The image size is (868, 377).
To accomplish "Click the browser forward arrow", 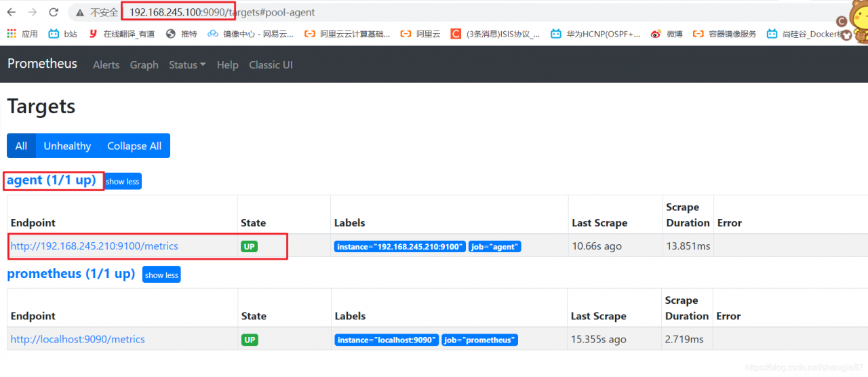I will [33, 12].
